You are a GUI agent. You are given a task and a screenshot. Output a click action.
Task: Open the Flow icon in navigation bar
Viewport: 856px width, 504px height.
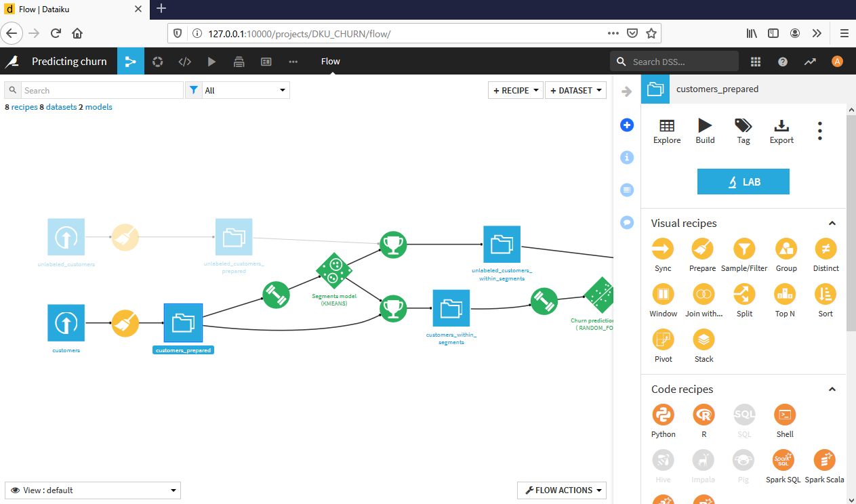pos(131,61)
